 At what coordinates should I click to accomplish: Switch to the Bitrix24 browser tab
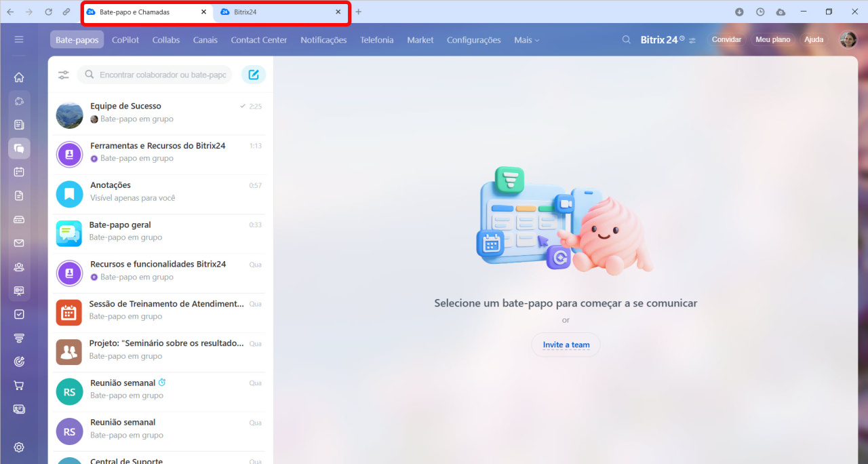[281, 12]
